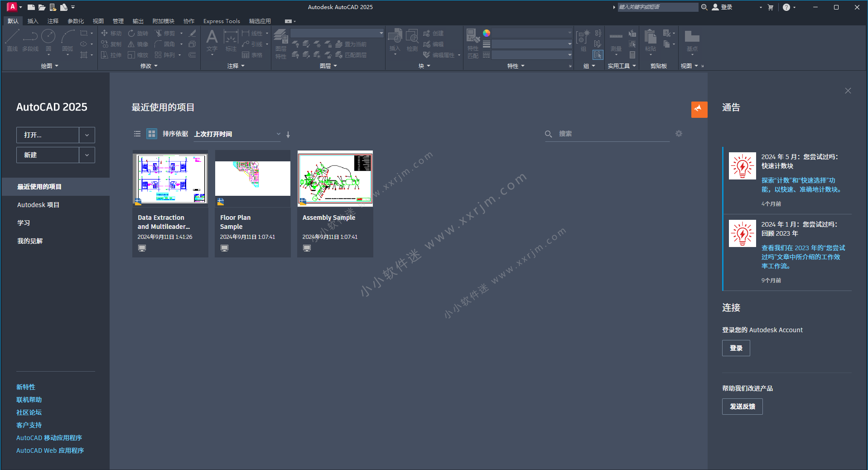Click the object color wheel swatch
This screenshot has width=868, height=470.
click(487, 33)
